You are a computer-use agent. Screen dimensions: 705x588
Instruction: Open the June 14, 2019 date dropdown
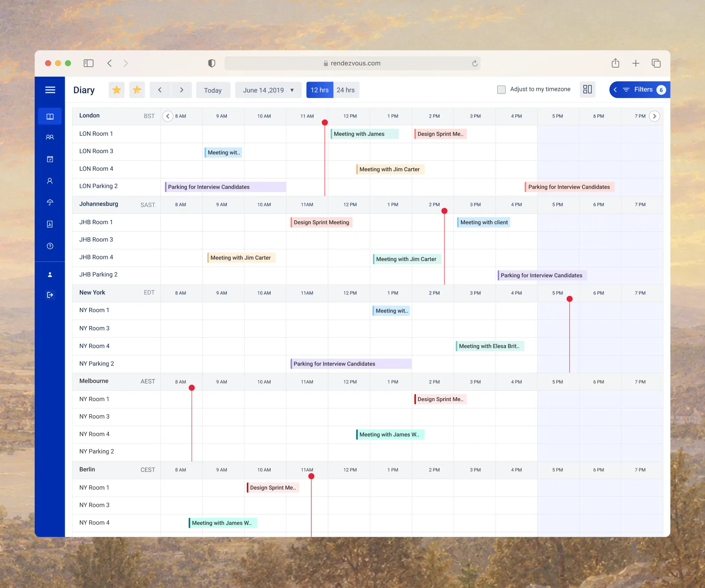pyautogui.click(x=269, y=90)
